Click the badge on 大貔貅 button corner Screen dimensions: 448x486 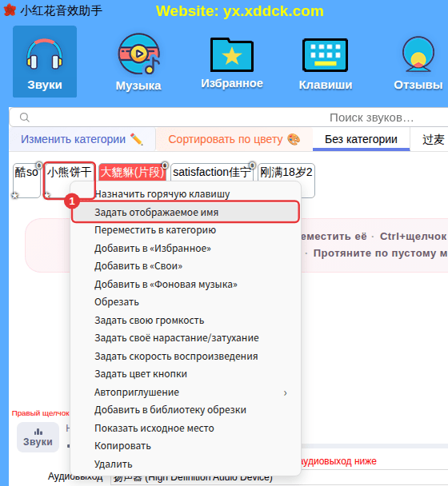tap(165, 165)
